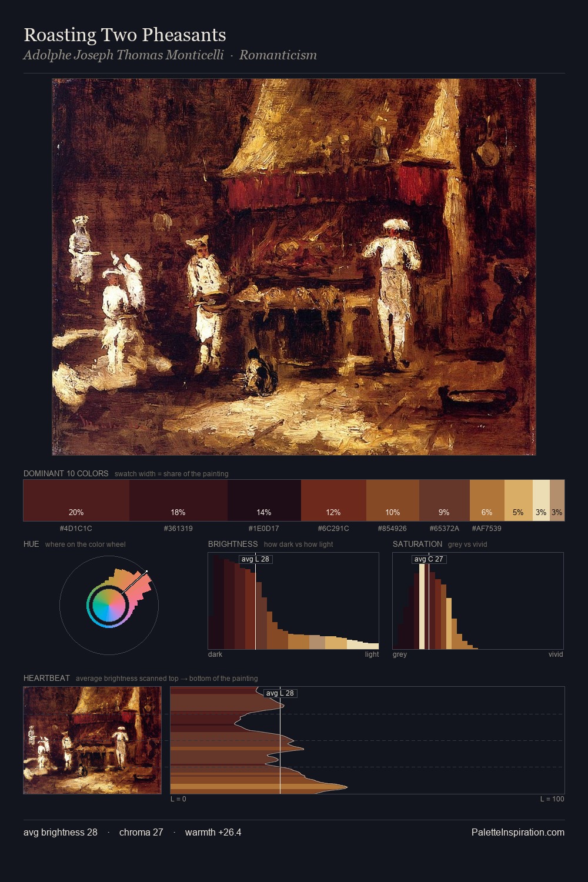Click 'warmth +26.4' in the footer
This screenshot has width=588, height=882.
(213, 832)
